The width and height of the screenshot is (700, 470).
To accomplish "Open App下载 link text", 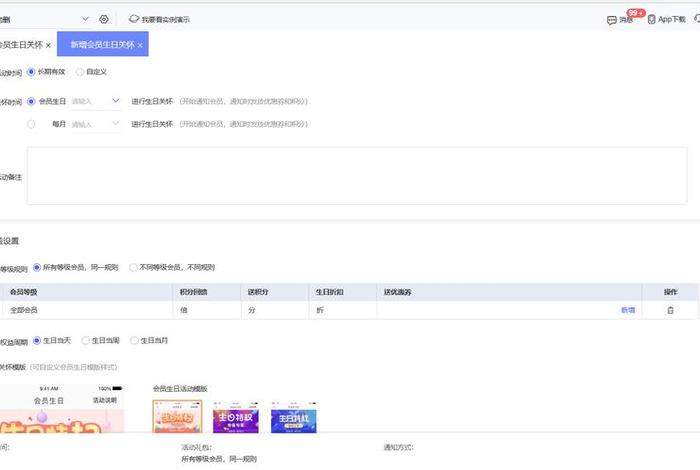I will point(672,19).
